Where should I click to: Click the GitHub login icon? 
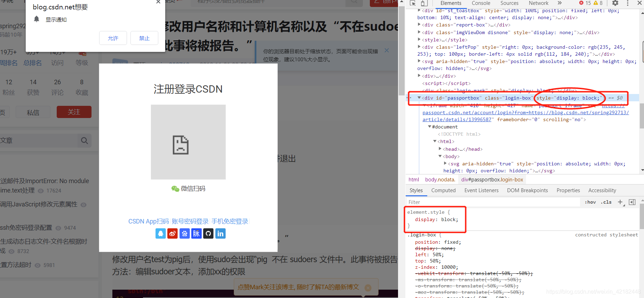click(x=208, y=234)
